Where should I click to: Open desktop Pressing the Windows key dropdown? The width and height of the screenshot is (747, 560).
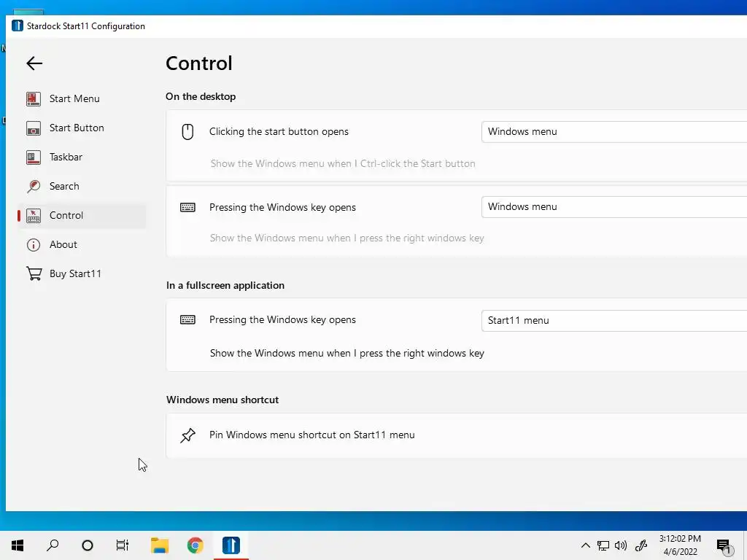614,207
